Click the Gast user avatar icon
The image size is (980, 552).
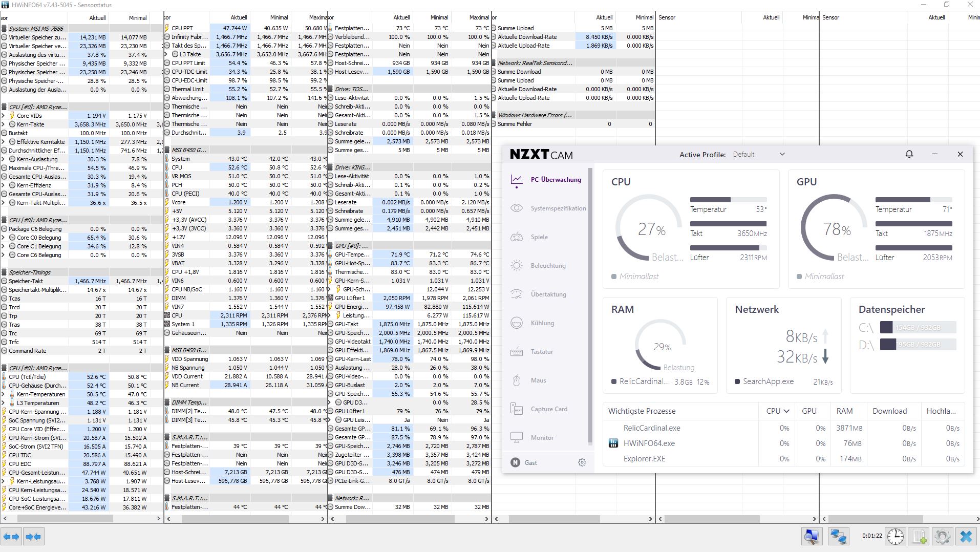click(x=515, y=462)
